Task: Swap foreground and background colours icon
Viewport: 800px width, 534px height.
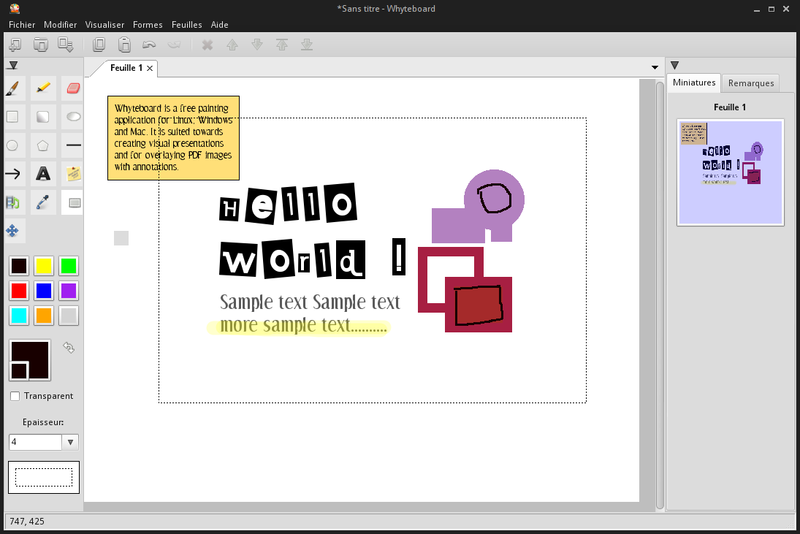Action: tap(68, 348)
